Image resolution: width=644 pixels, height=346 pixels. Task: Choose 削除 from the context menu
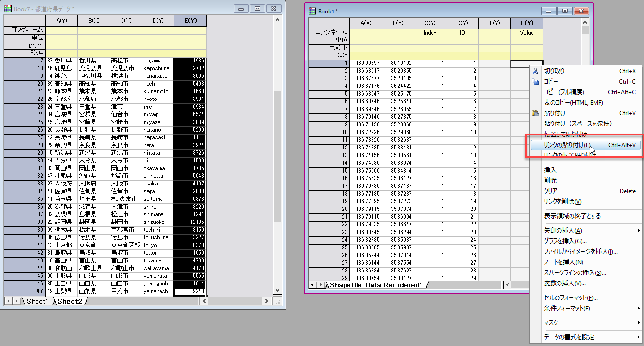pos(585,180)
